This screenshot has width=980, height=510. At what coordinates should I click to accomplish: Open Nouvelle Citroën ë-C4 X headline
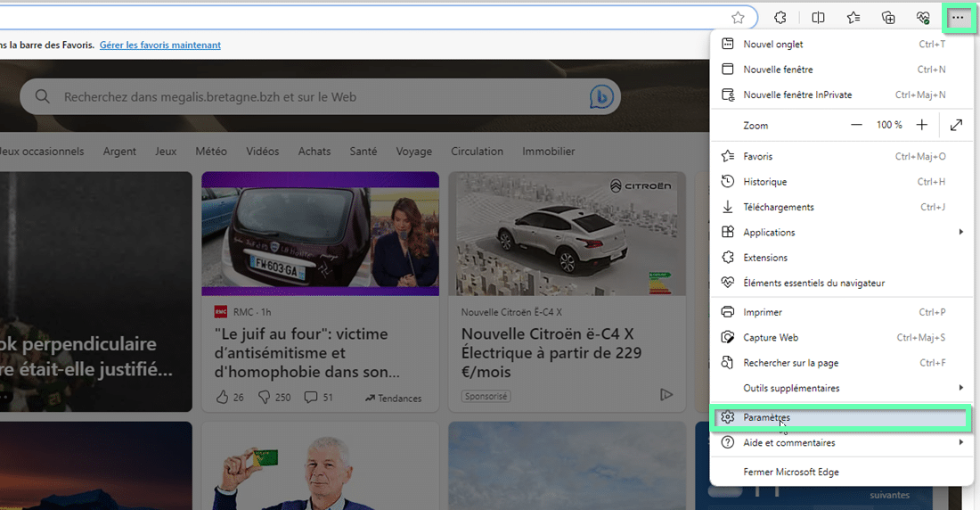[x=551, y=353]
